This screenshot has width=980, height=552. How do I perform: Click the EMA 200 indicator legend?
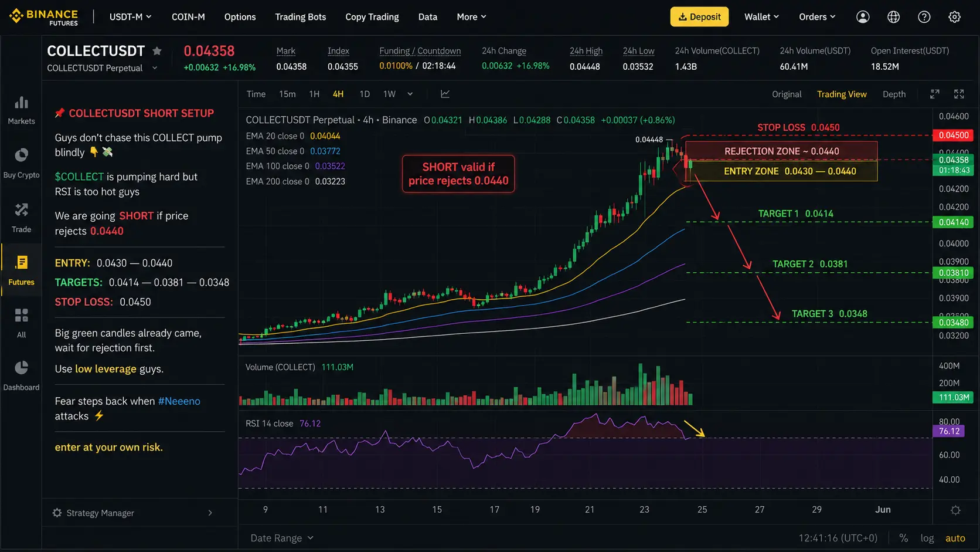click(295, 182)
